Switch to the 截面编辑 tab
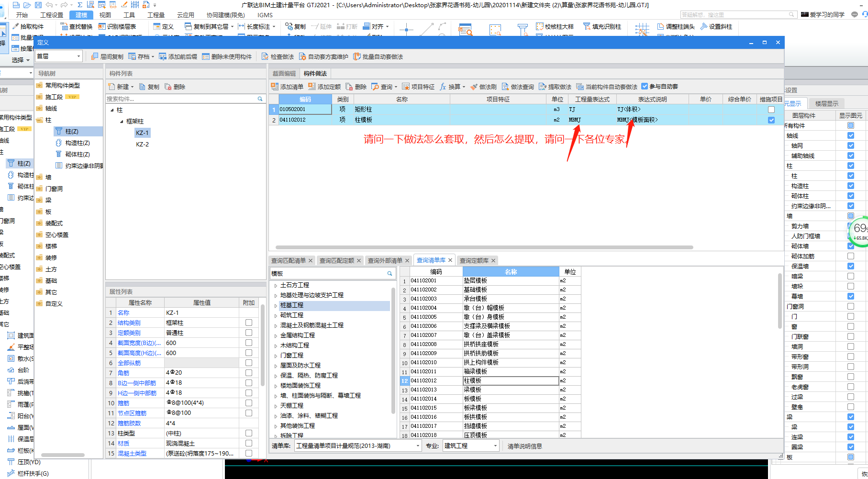This screenshot has width=868, height=479. tap(284, 73)
